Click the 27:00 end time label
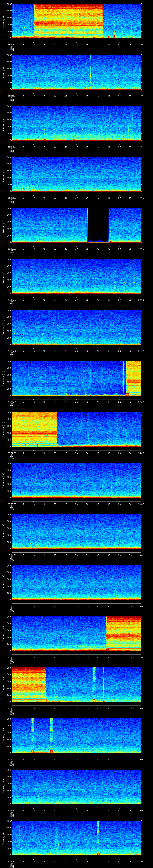The height and width of the screenshot is (868, 153). (x=141, y=657)
